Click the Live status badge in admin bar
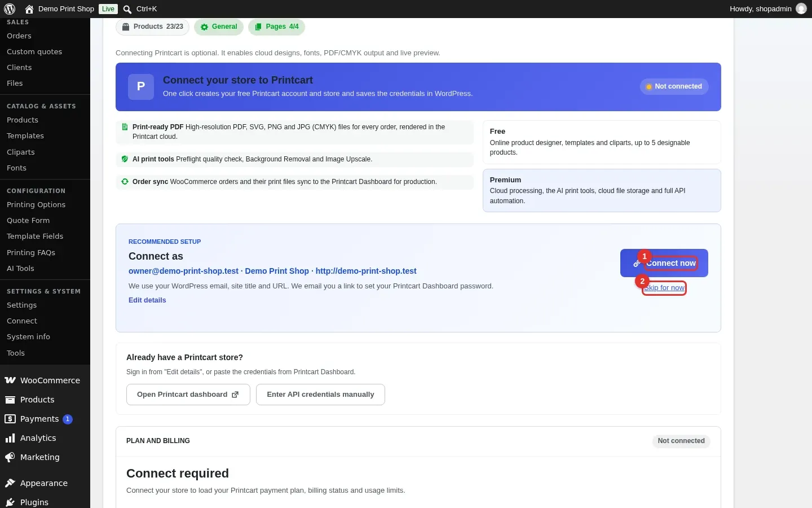812x508 pixels. tap(108, 9)
